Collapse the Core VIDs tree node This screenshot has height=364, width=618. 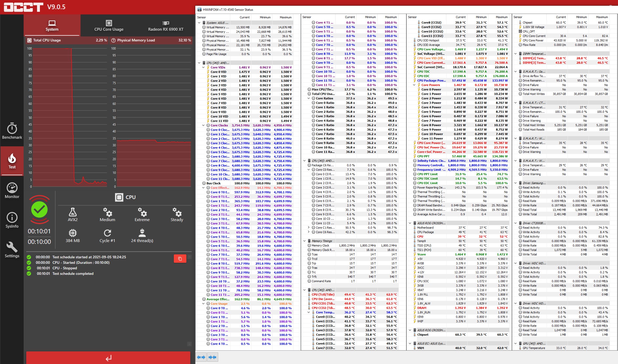[203, 67]
